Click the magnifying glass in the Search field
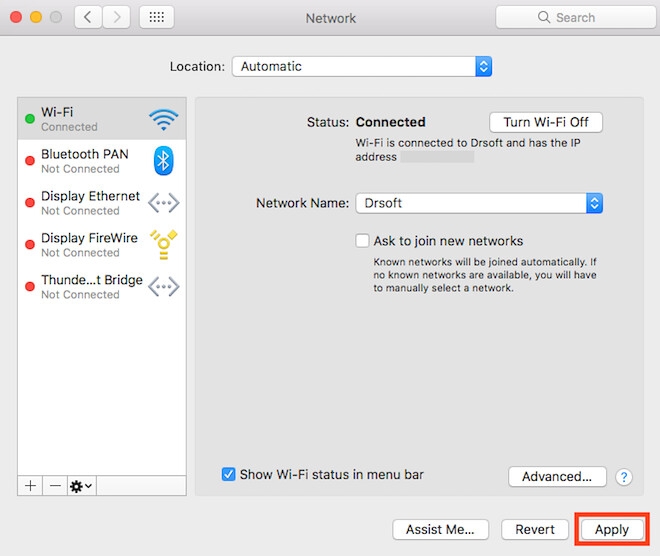 pyautogui.click(x=544, y=17)
